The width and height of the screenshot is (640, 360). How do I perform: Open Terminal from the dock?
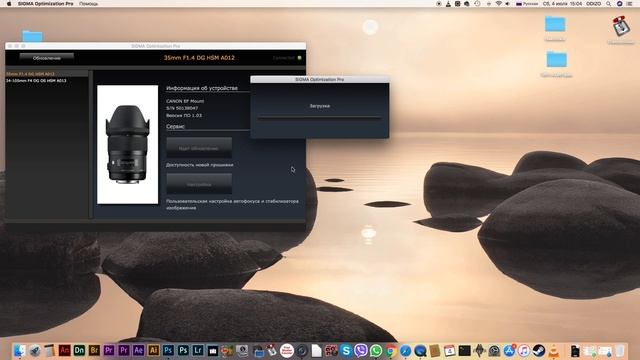464,350
